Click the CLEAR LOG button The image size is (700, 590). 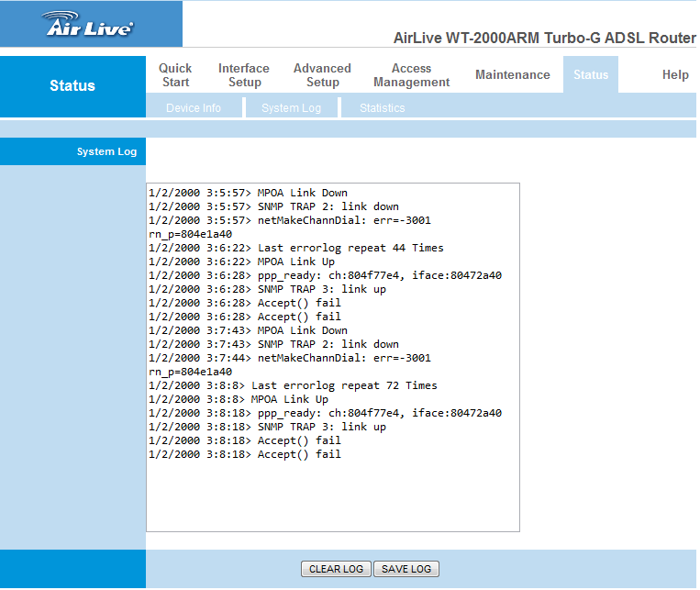click(336, 569)
